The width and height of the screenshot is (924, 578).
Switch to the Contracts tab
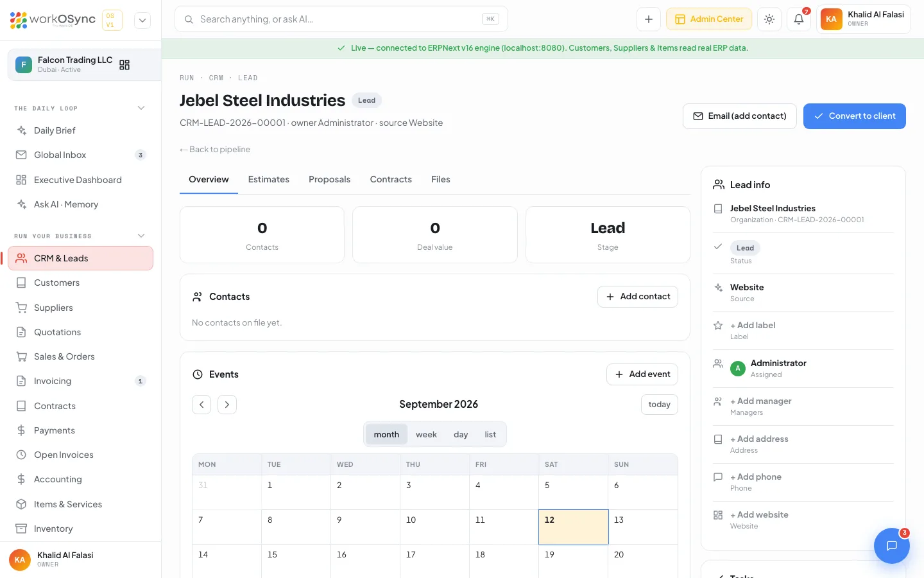click(x=391, y=179)
